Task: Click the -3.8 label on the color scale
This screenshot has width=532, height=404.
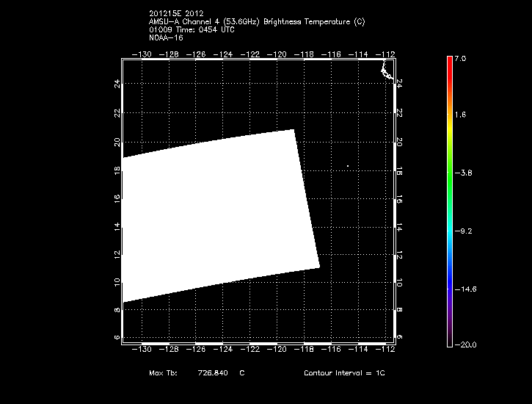Action: pyautogui.click(x=464, y=173)
